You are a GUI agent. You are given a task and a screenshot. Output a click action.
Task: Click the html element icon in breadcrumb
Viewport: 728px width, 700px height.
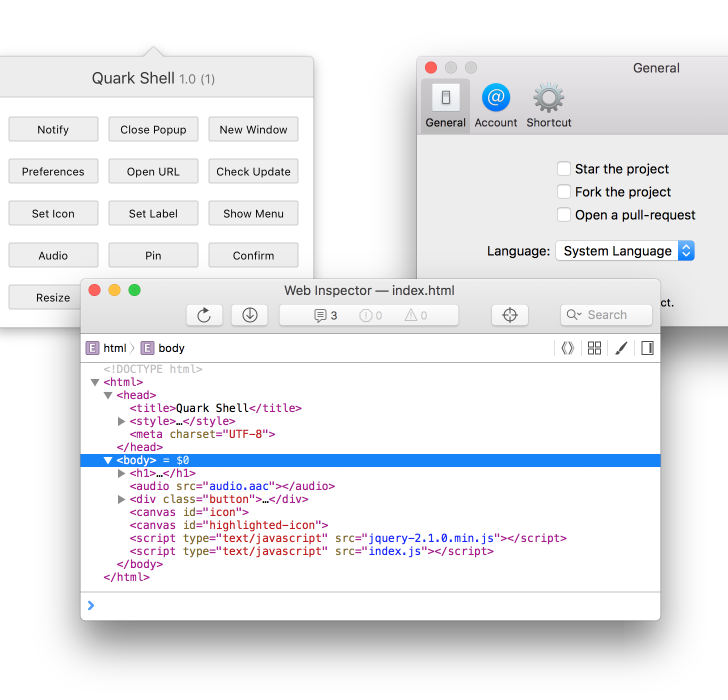92,348
